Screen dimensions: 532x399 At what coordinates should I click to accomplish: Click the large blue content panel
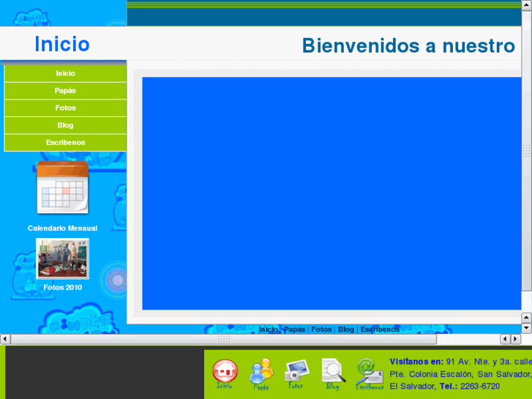331,193
